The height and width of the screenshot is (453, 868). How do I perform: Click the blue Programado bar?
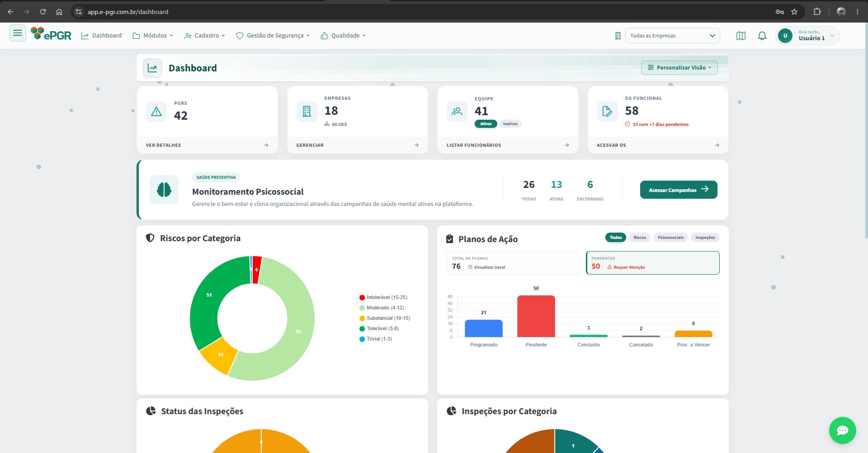(484, 328)
